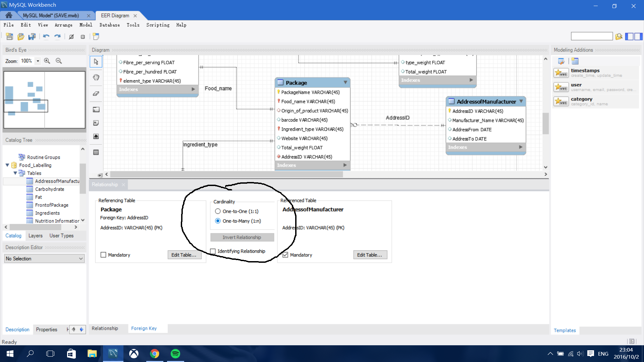The height and width of the screenshot is (362, 644).
Task: Select One-to-One (1:1) cardinality radio button
Action: (x=217, y=211)
